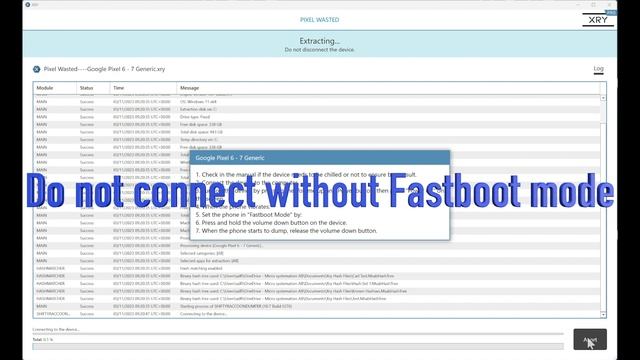640x360 pixels.
Task: Click the 'Connecting to the device...' message in the log table
Action: coord(203,314)
